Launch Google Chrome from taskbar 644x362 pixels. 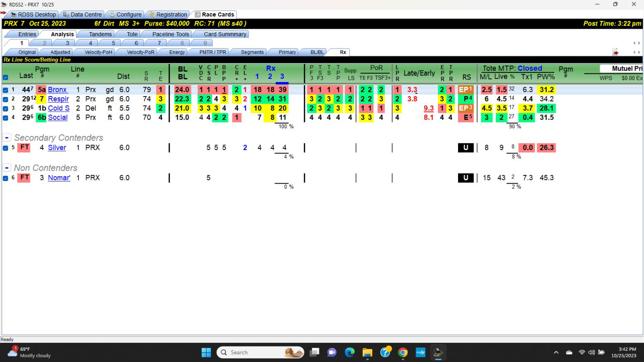point(403,353)
